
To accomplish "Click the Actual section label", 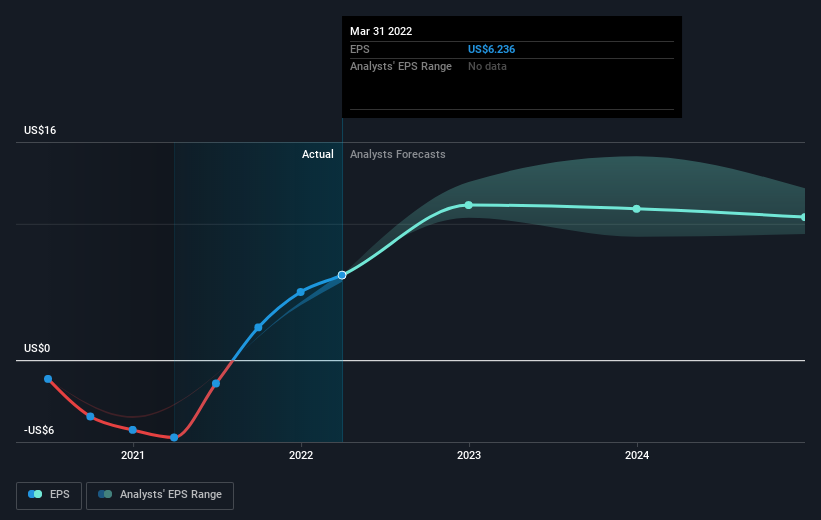I will pyautogui.click(x=317, y=154).
